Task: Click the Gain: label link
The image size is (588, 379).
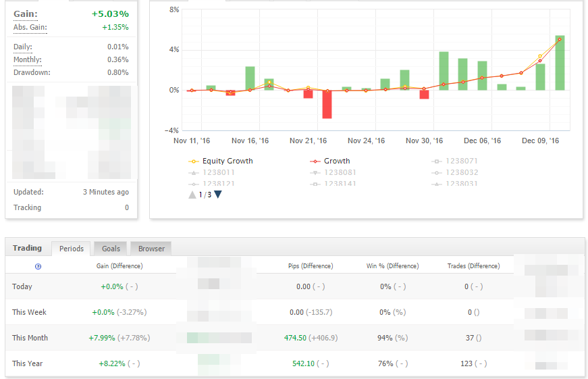Action: tap(26, 14)
